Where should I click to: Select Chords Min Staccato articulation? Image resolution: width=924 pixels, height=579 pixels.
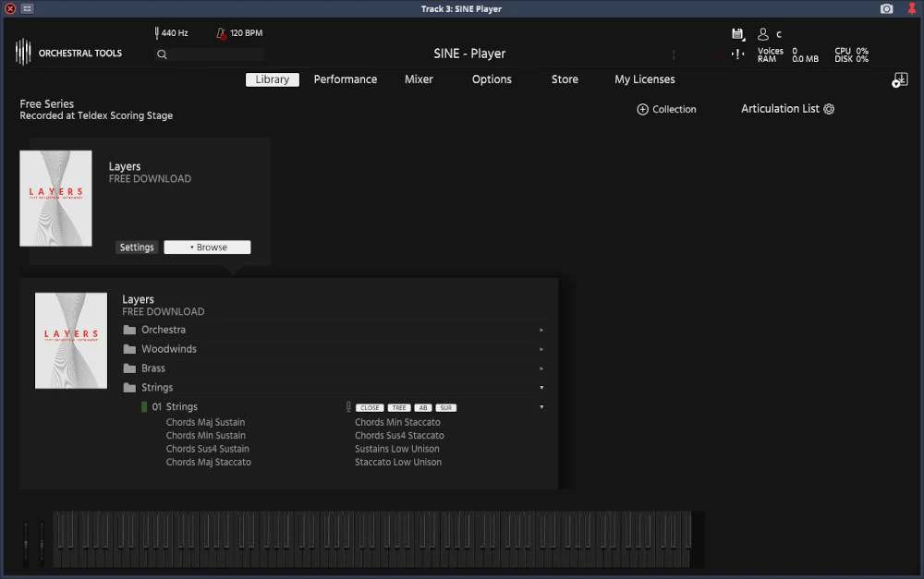click(x=397, y=422)
